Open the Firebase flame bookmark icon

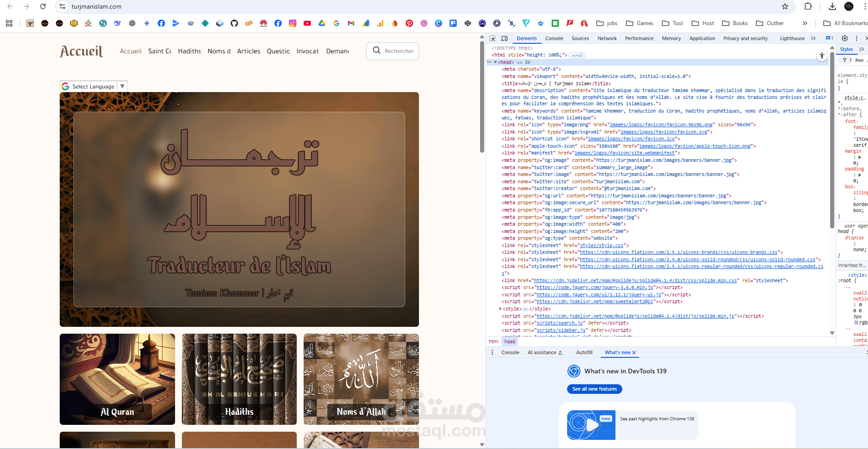pyautogui.click(x=395, y=23)
